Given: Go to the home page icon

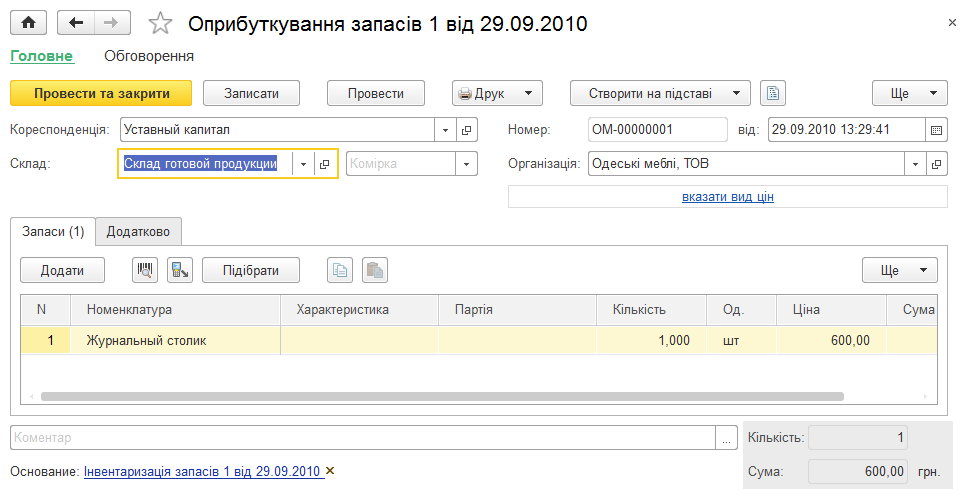Looking at the screenshot, I should 28,23.
